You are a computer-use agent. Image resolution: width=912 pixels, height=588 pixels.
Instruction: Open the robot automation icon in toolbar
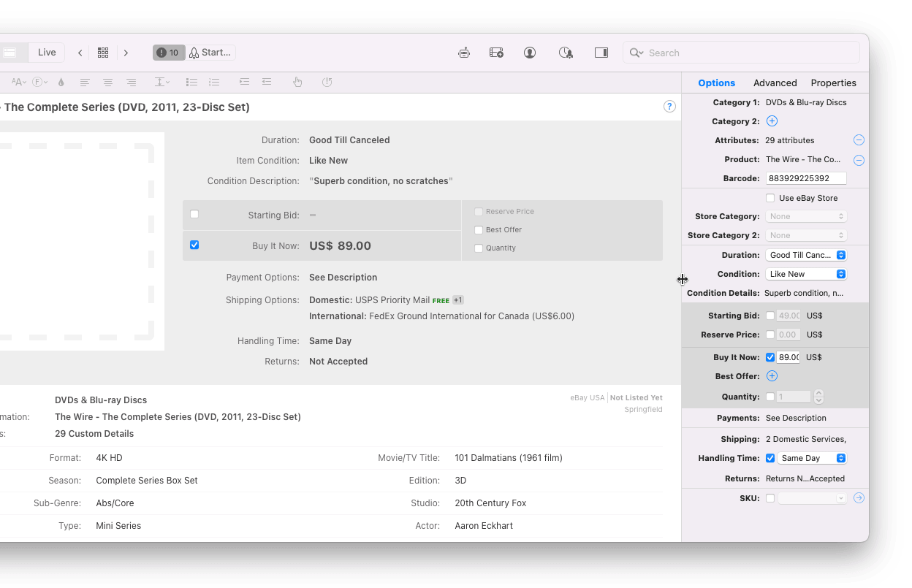[464, 53]
